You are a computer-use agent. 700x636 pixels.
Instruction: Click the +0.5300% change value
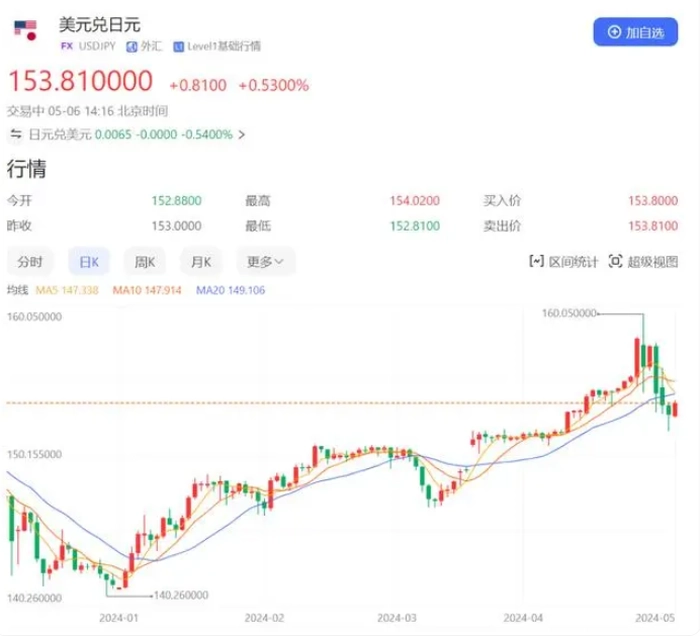274,85
